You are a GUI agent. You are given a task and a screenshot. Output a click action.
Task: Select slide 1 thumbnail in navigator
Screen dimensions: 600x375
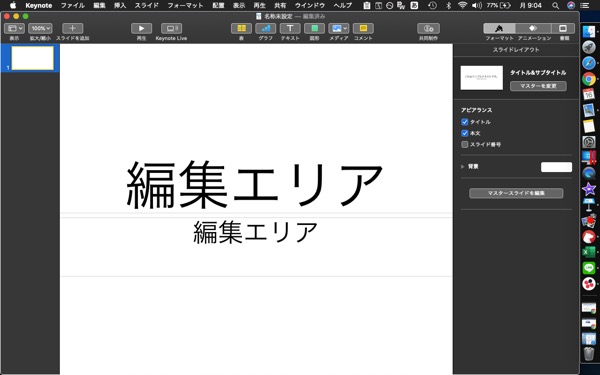tap(33, 58)
